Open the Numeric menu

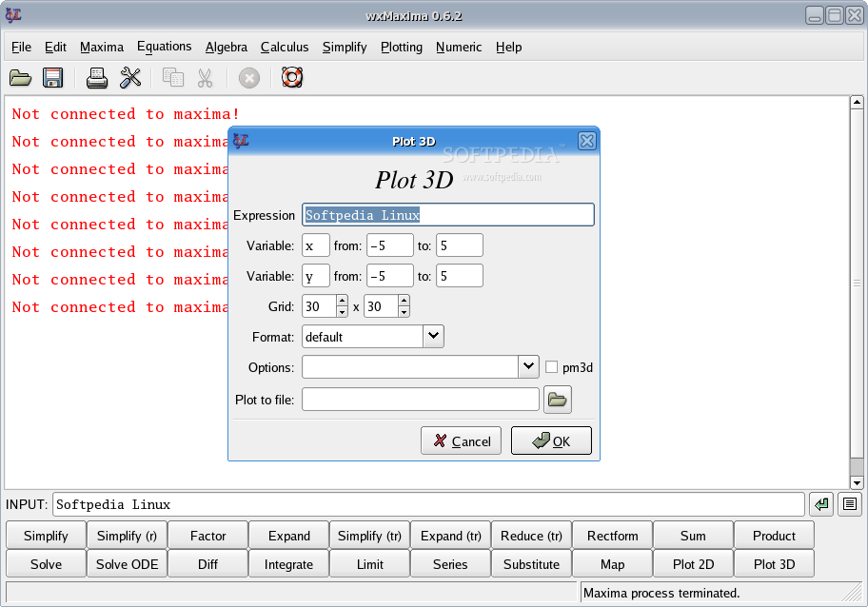click(x=459, y=47)
